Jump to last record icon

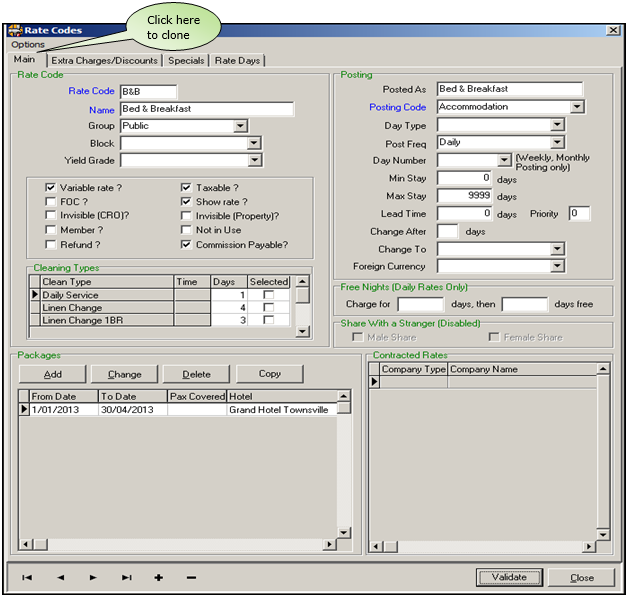click(x=126, y=577)
